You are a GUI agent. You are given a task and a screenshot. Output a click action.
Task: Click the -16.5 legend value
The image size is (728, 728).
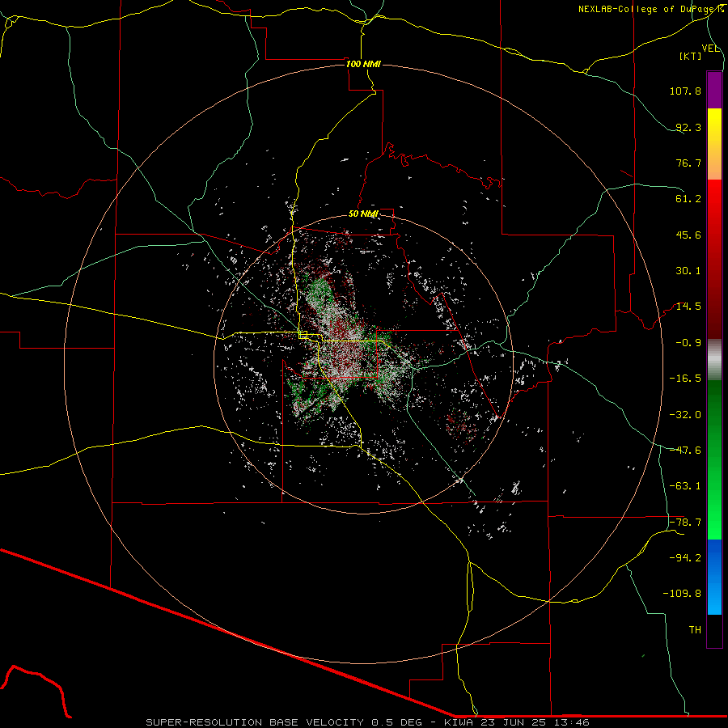(x=685, y=379)
